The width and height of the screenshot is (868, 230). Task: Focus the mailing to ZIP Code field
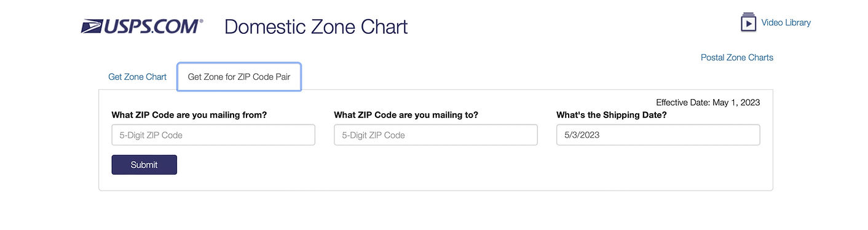click(x=436, y=135)
